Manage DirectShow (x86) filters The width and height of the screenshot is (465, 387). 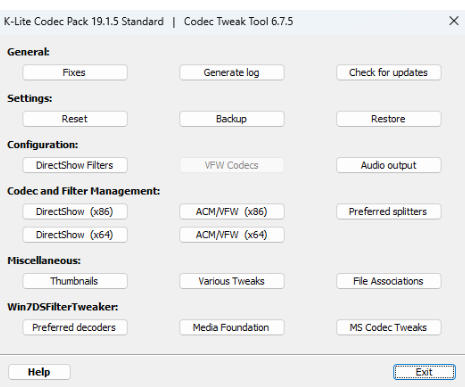(75, 211)
